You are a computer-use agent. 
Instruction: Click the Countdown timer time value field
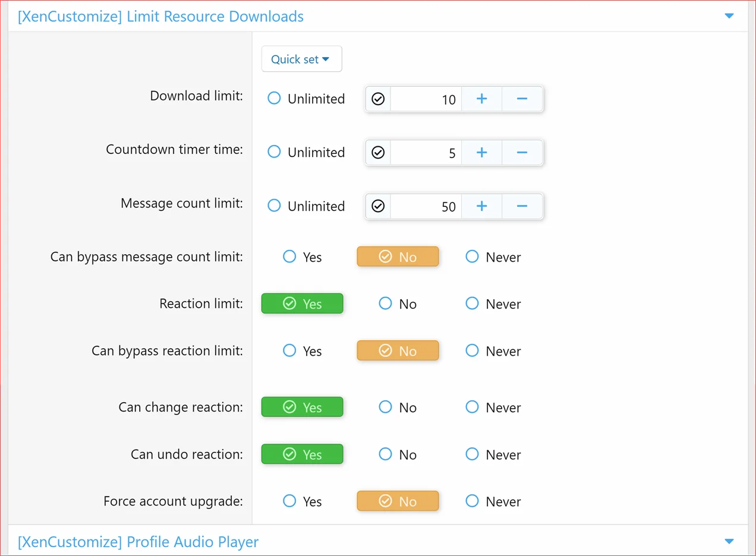[426, 153]
